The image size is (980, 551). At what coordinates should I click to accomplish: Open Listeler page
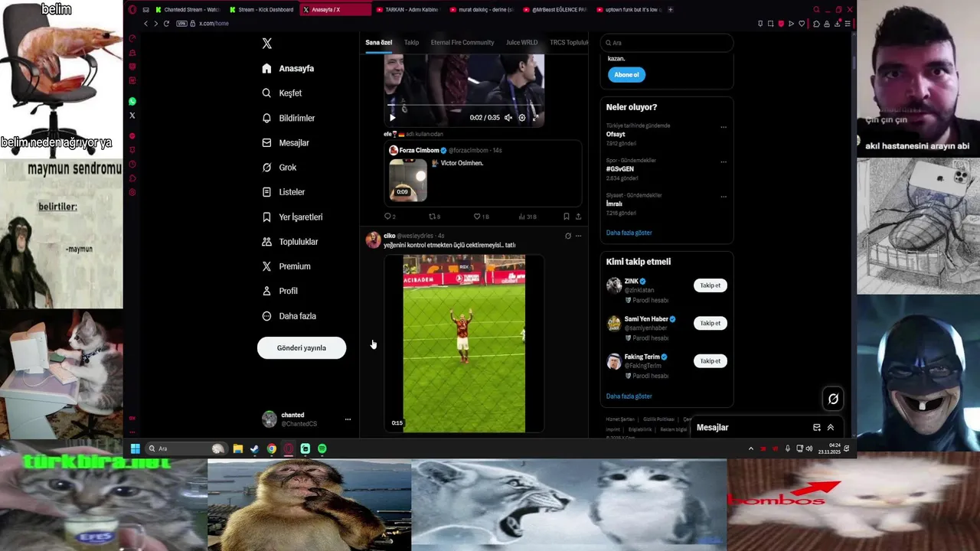pos(283,192)
